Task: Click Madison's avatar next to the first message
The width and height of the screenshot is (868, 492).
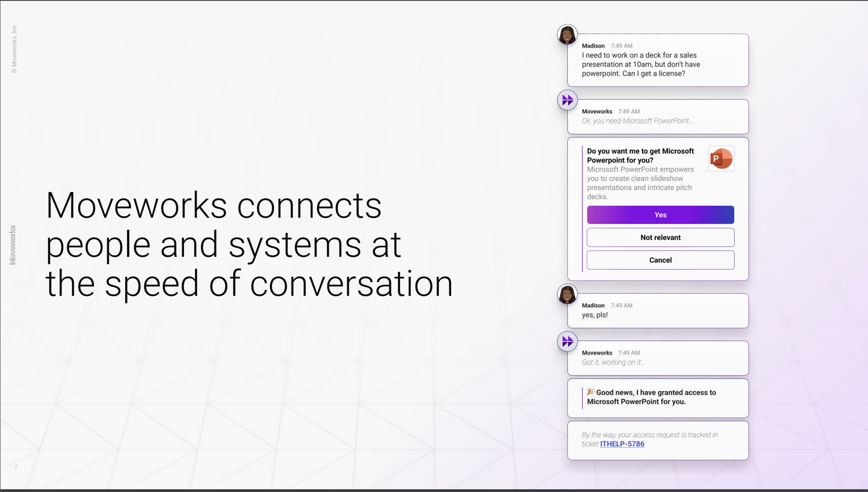Action: pos(567,34)
